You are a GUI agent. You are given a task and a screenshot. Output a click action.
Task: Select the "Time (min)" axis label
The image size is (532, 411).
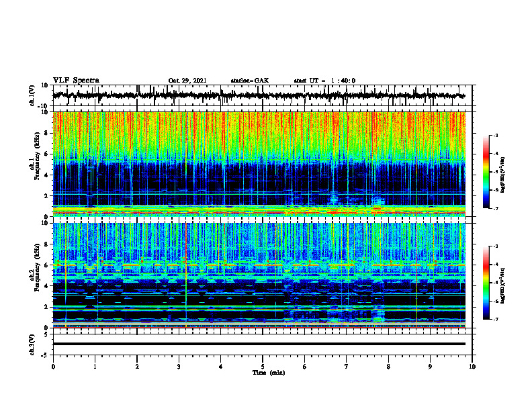269,373
